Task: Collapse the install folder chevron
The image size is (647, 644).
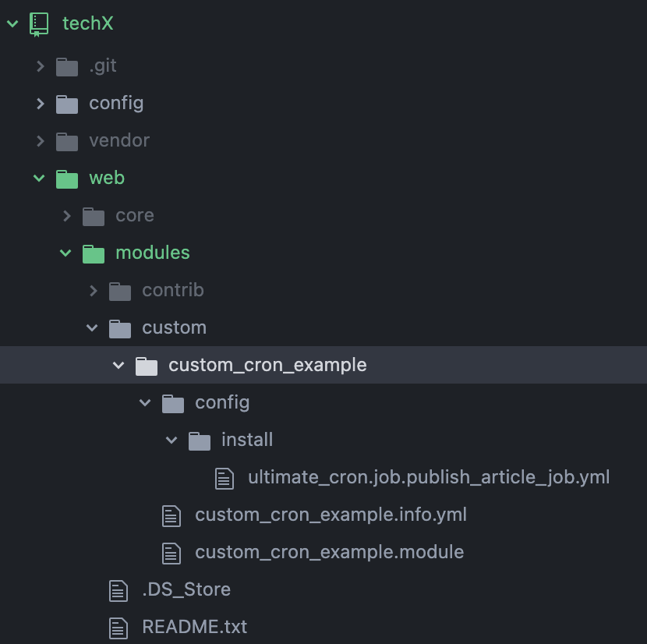Action: click(x=171, y=440)
